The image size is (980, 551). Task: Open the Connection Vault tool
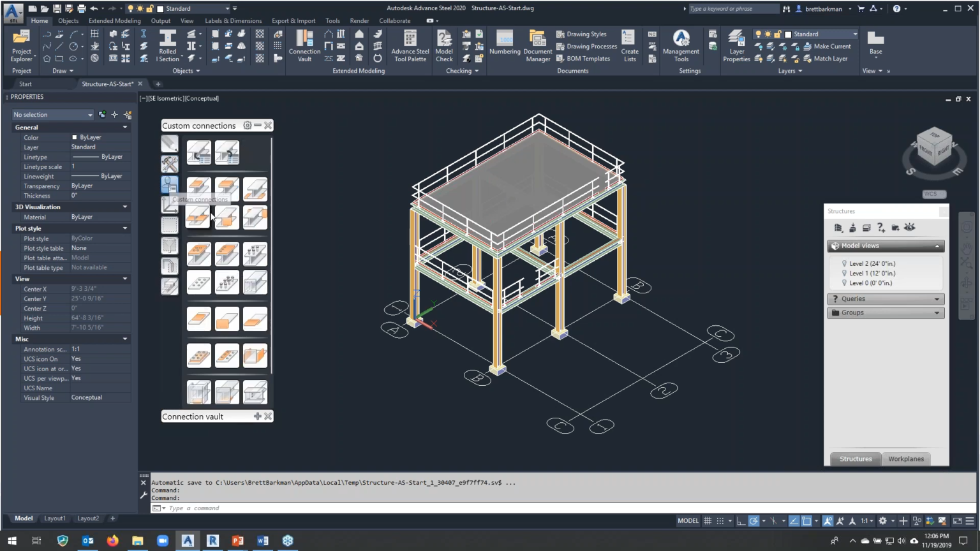(x=304, y=46)
